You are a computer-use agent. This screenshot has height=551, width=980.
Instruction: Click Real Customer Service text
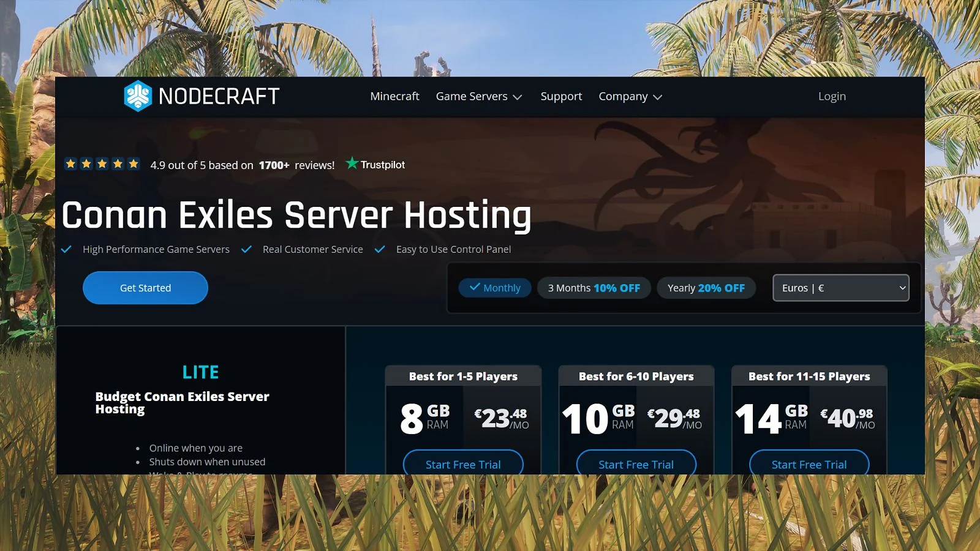tap(313, 249)
